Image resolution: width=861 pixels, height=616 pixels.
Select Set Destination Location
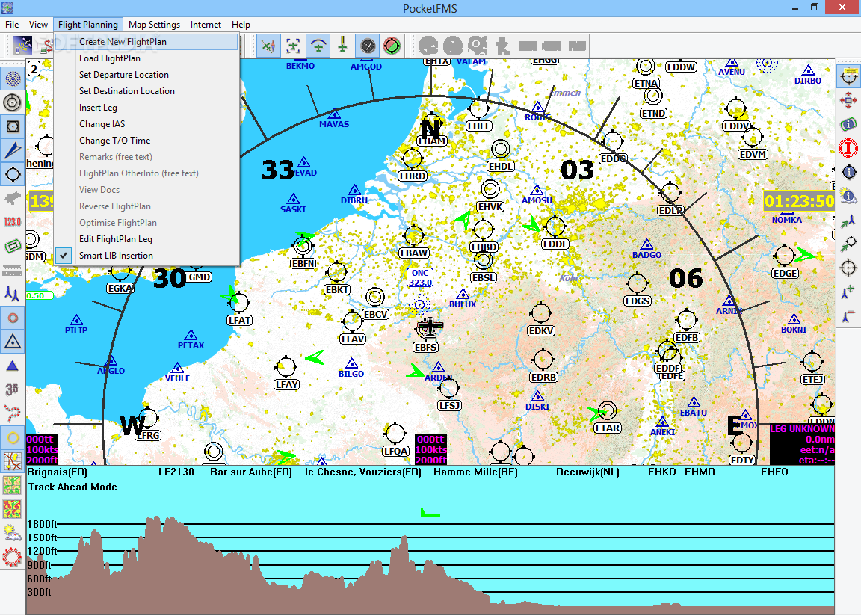[x=146, y=91]
